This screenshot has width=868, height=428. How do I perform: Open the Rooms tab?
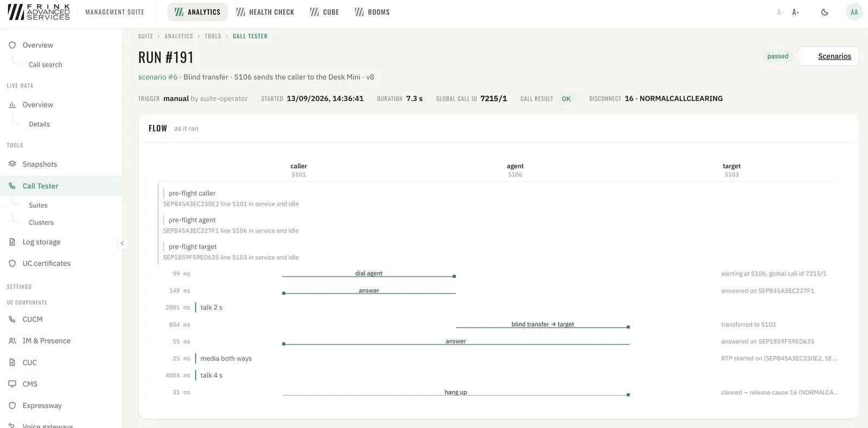click(372, 12)
